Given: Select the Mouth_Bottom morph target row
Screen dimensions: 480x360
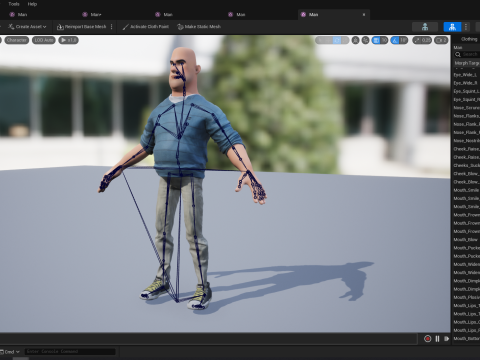Looking at the screenshot, I should pyautogui.click(x=466, y=339).
